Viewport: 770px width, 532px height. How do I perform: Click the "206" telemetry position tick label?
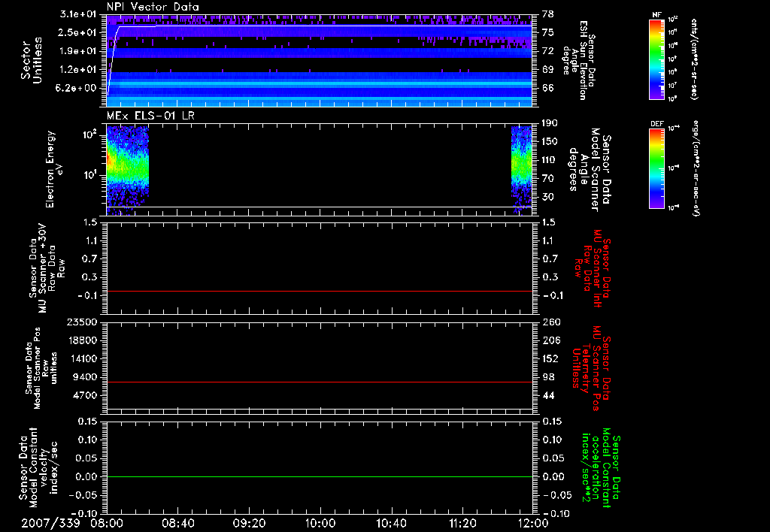point(550,340)
